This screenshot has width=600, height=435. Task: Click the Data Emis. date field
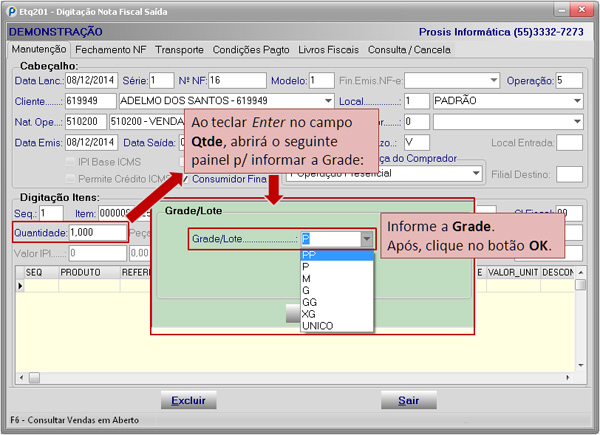tap(91, 142)
